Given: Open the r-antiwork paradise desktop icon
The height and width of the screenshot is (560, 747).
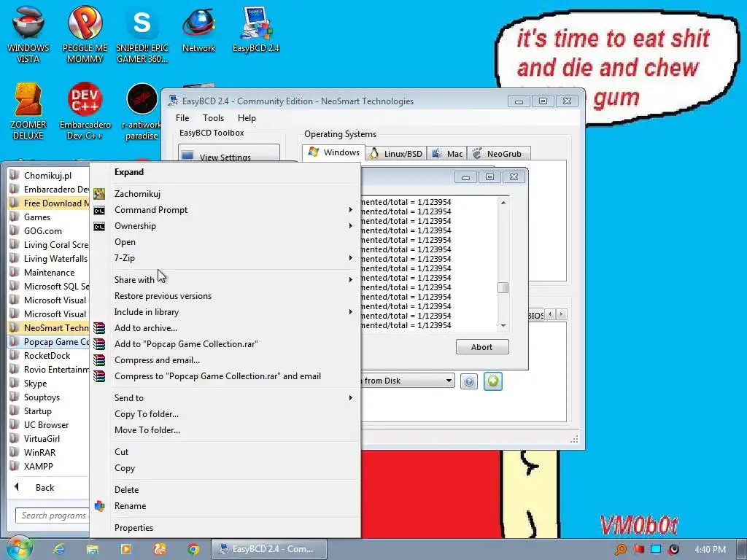Looking at the screenshot, I should coord(142,111).
